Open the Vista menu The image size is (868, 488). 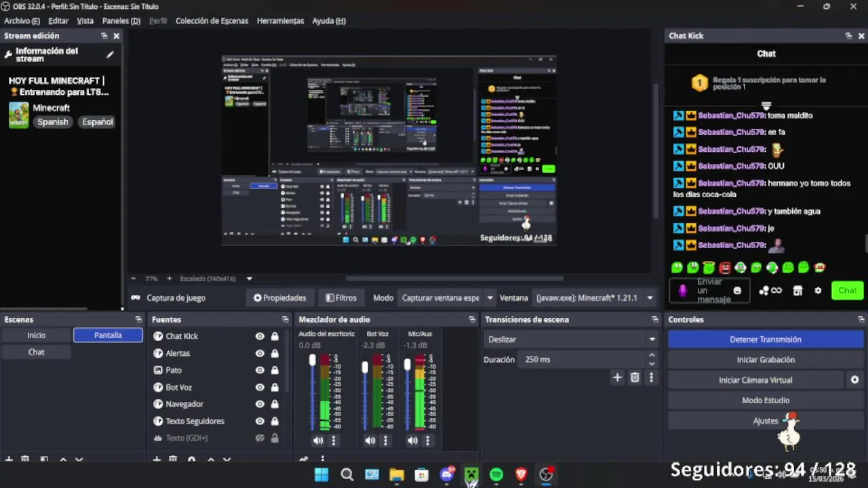point(85,21)
